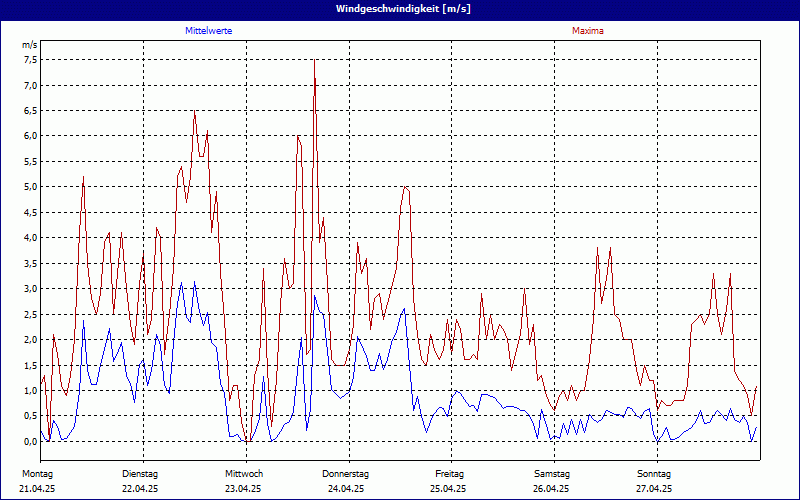Select the Samstag day label
Screen dimensions: 800x500
tap(552, 473)
